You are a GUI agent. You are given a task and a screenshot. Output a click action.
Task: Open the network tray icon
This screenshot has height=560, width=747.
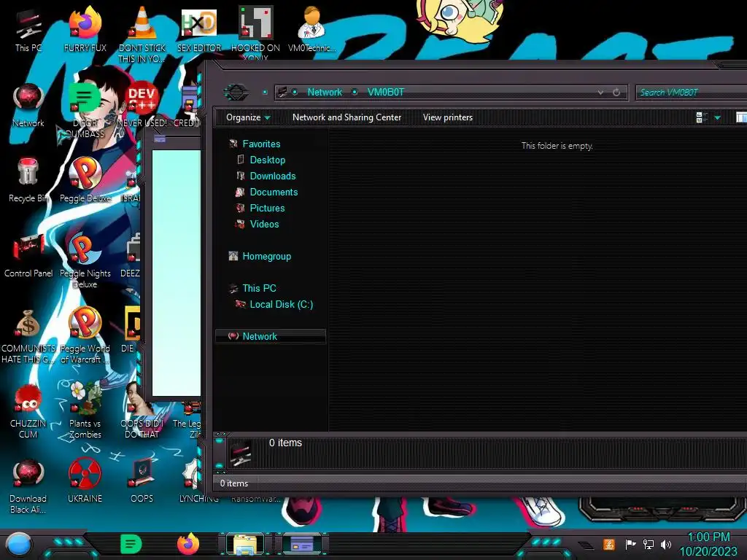click(649, 544)
